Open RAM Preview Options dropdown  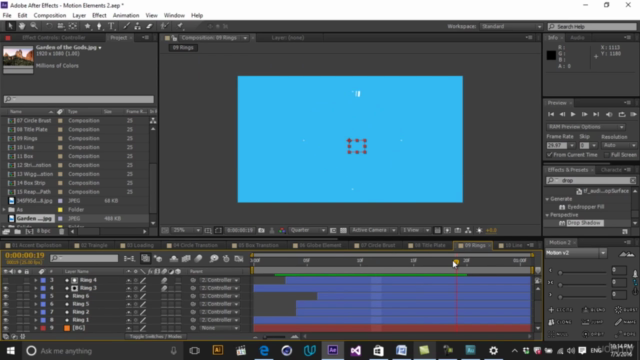click(x=586, y=127)
